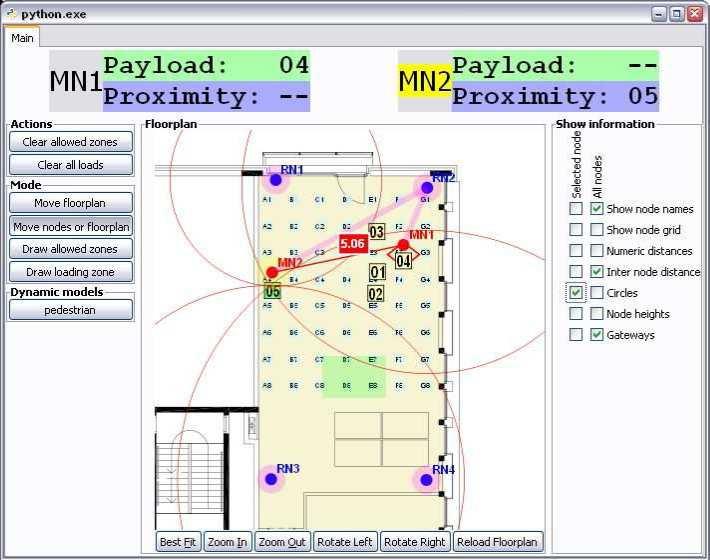Switch to the Main tab
This screenshot has width=710, height=560.
pyautogui.click(x=22, y=38)
